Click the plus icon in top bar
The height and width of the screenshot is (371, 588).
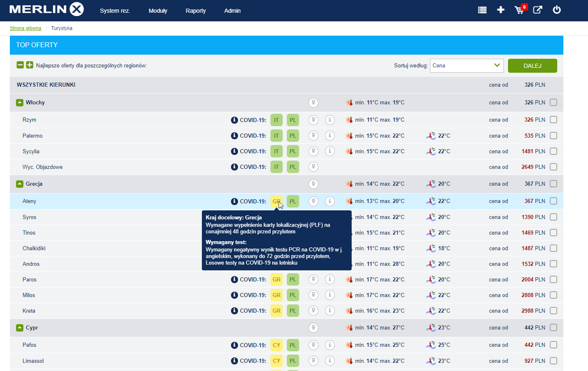[x=501, y=10]
